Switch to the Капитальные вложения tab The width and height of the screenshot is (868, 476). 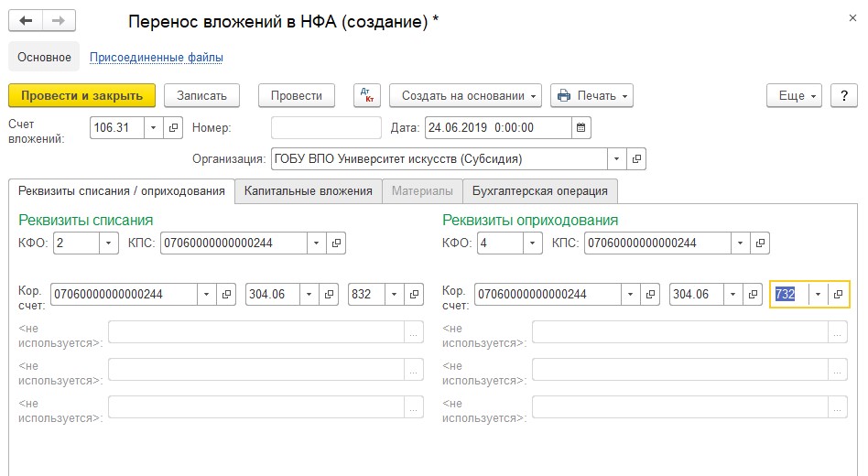click(x=309, y=191)
